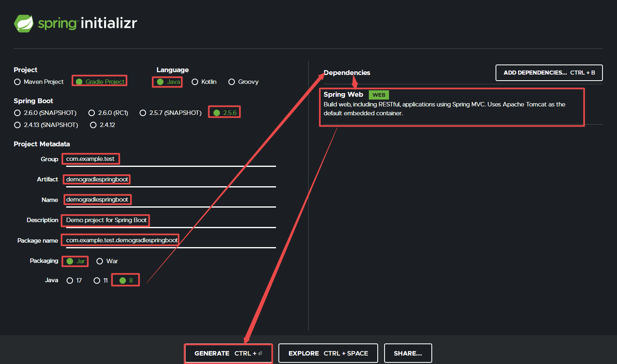Choose Java as the language
Screen dimensions: 617x364
click(168, 82)
